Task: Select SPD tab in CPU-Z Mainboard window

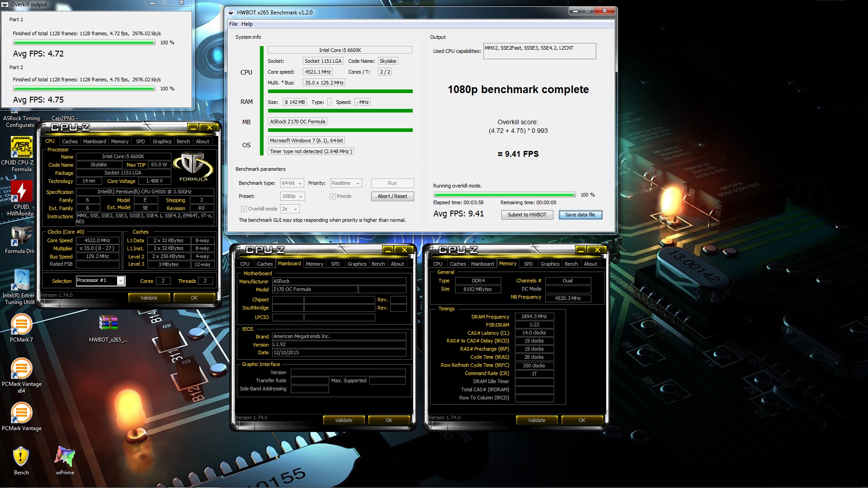Action: (x=335, y=264)
